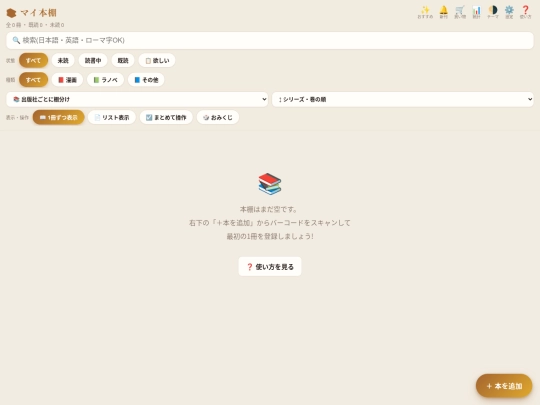Click the マイ本棚 title text
Screen dimensions: 540x405
click(38, 13)
